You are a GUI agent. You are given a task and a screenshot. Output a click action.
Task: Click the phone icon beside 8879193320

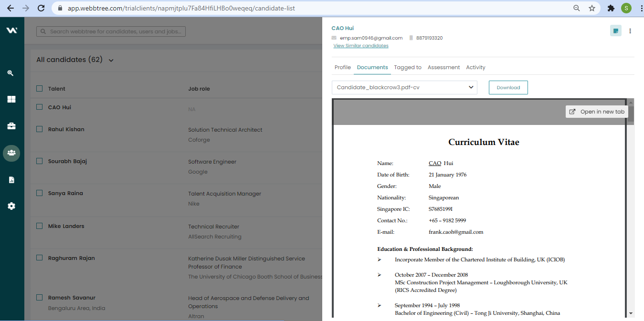coord(411,38)
